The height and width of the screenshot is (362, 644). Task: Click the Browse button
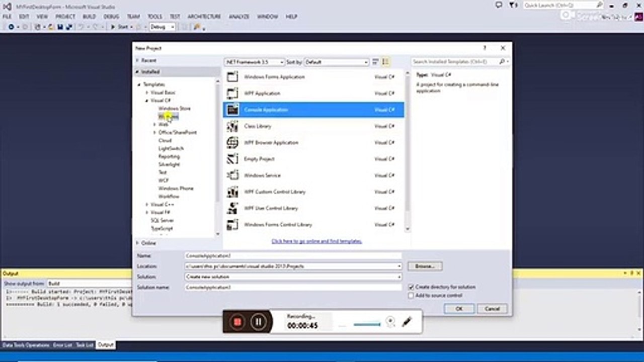click(425, 266)
